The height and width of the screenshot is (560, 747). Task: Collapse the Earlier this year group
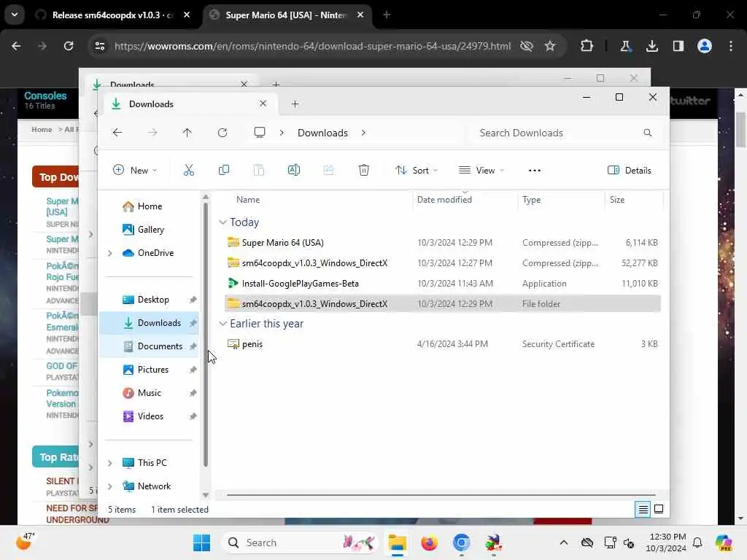(222, 324)
